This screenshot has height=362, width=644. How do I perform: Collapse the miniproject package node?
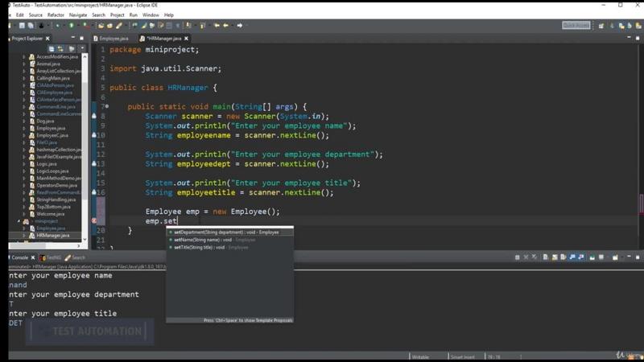click(x=19, y=221)
